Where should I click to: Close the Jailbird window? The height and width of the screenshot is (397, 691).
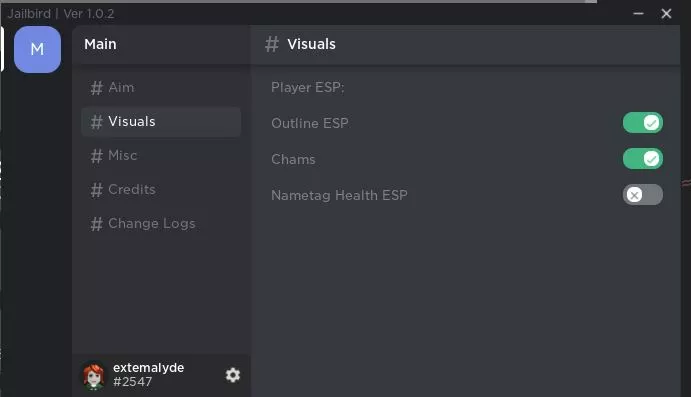666,14
